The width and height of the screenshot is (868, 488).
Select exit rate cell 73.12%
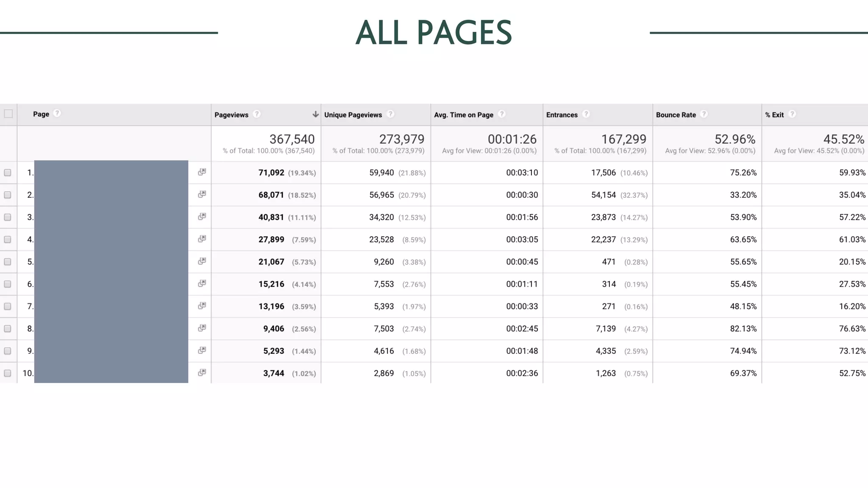click(852, 351)
